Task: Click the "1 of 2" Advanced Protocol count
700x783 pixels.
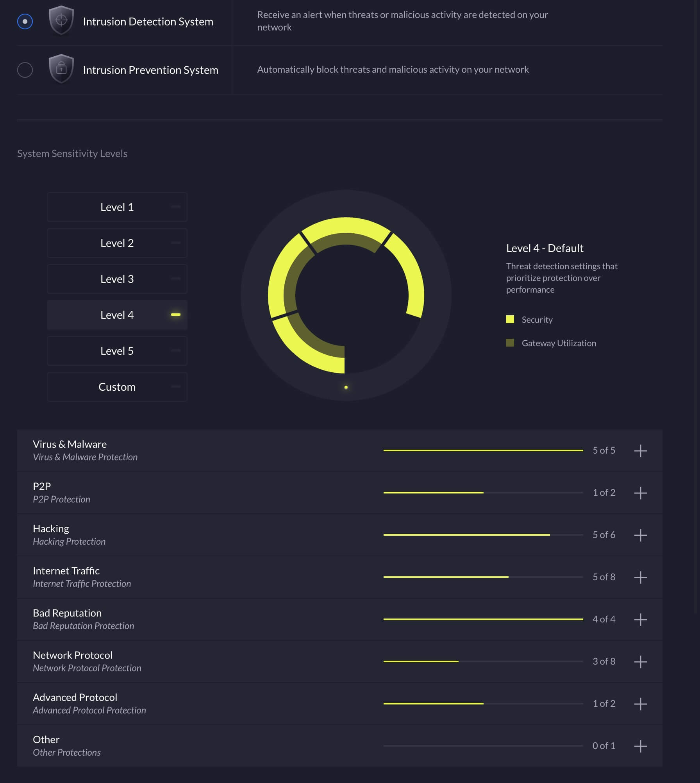Action: (x=604, y=704)
